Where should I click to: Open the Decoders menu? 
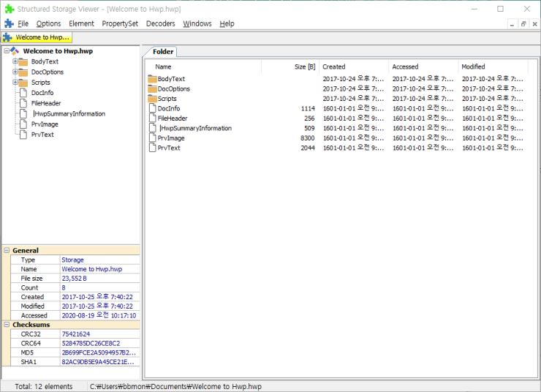point(160,23)
